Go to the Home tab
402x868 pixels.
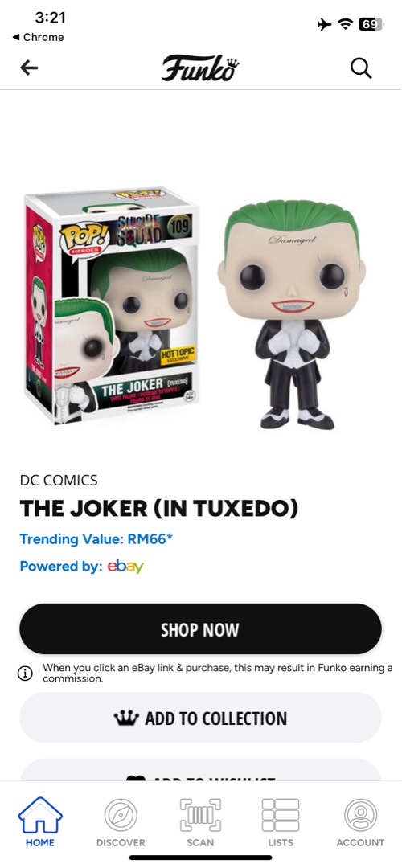click(40, 822)
